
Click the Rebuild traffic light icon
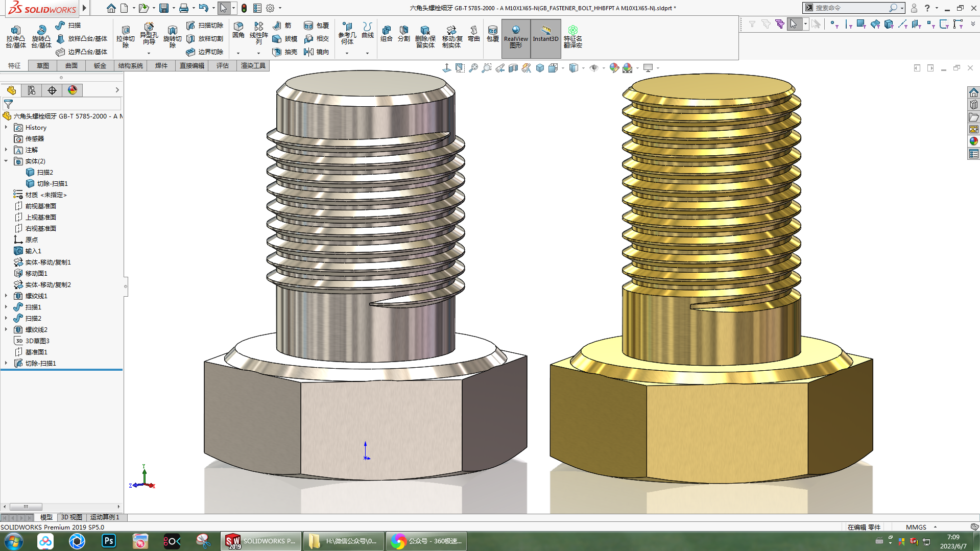tap(244, 8)
